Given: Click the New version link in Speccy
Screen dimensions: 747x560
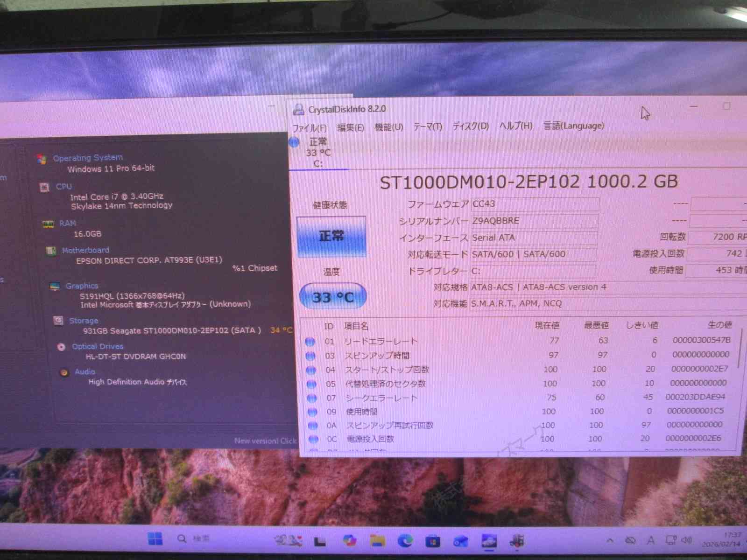Looking at the screenshot, I should click(x=265, y=441).
